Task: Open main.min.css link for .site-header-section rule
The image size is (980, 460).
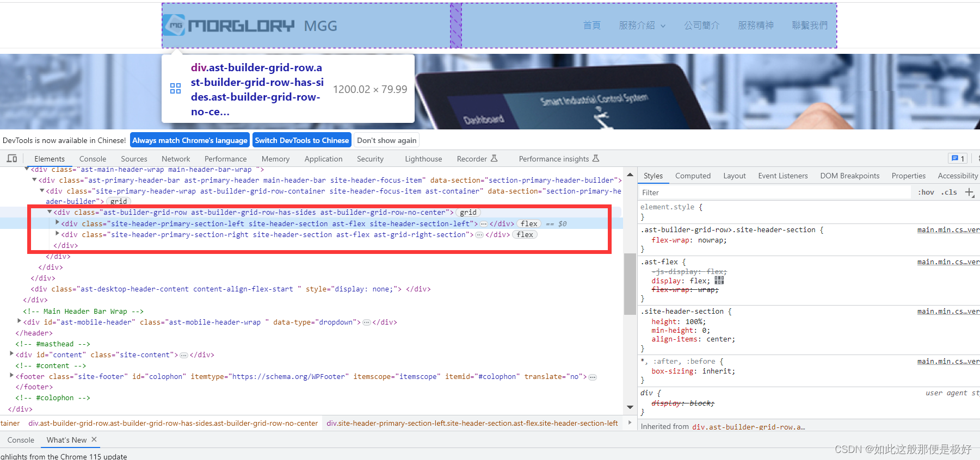Action: click(x=948, y=312)
